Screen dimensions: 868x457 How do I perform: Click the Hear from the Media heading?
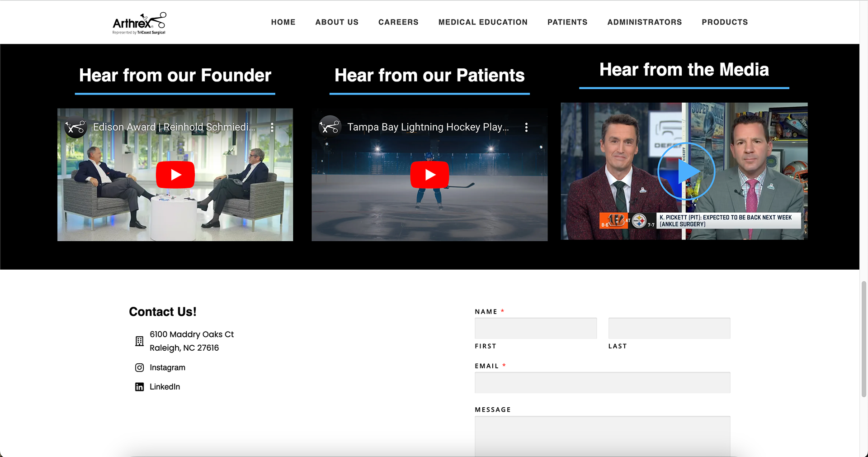[x=684, y=70]
